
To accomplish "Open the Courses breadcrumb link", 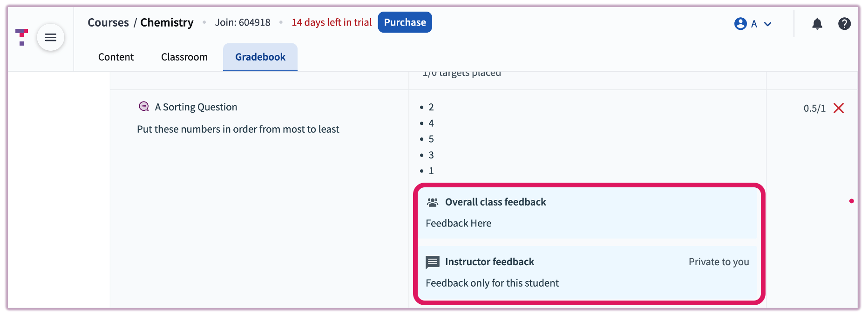I will click(108, 22).
